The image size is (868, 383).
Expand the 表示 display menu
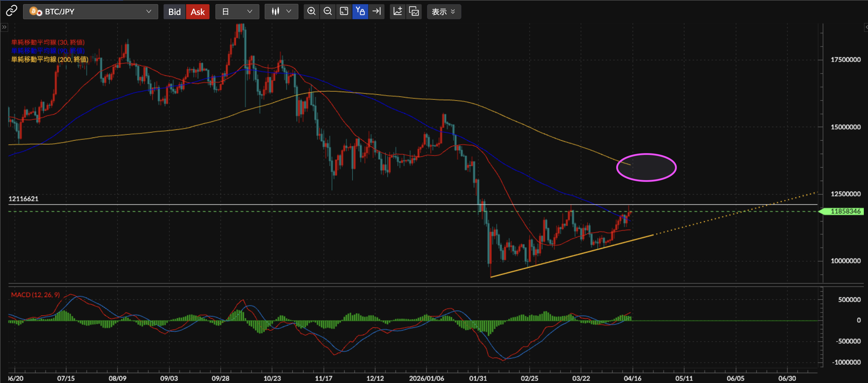[443, 11]
